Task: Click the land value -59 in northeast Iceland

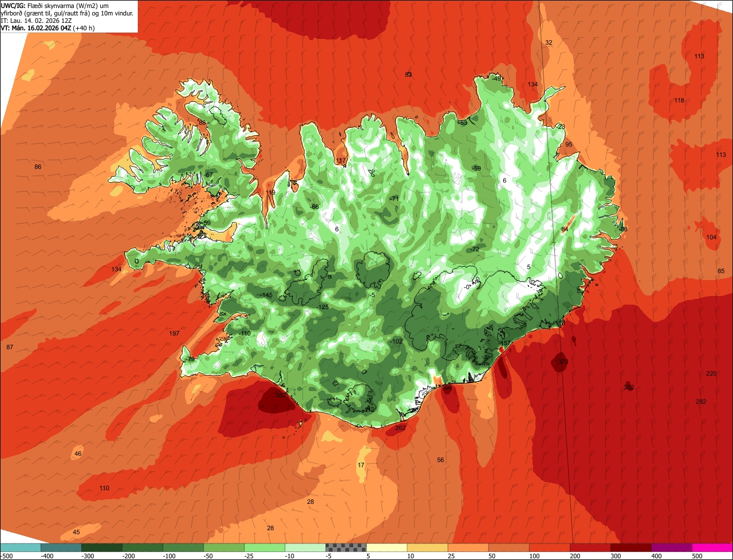Action: click(476, 168)
